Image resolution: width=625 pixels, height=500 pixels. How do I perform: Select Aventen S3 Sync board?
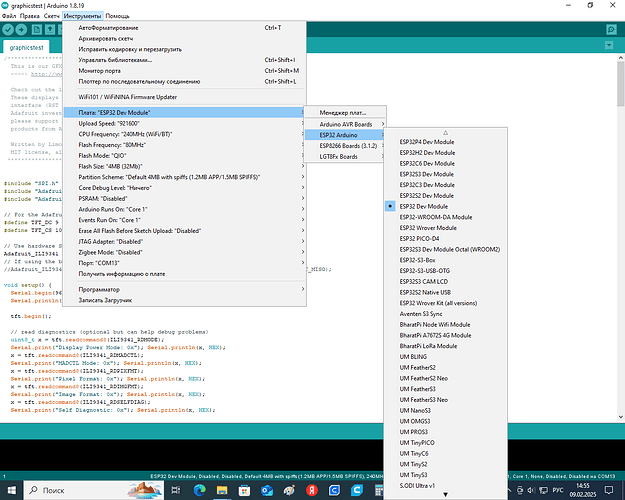coord(445,314)
